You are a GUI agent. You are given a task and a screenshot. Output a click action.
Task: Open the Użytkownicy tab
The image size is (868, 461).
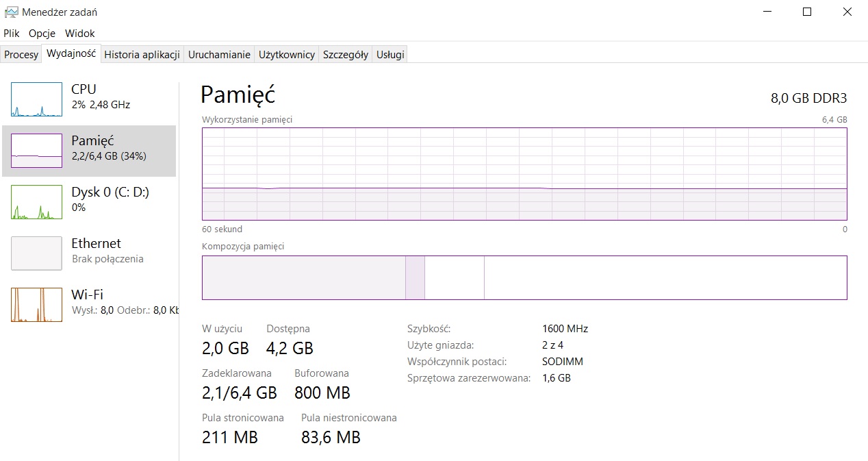(286, 55)
